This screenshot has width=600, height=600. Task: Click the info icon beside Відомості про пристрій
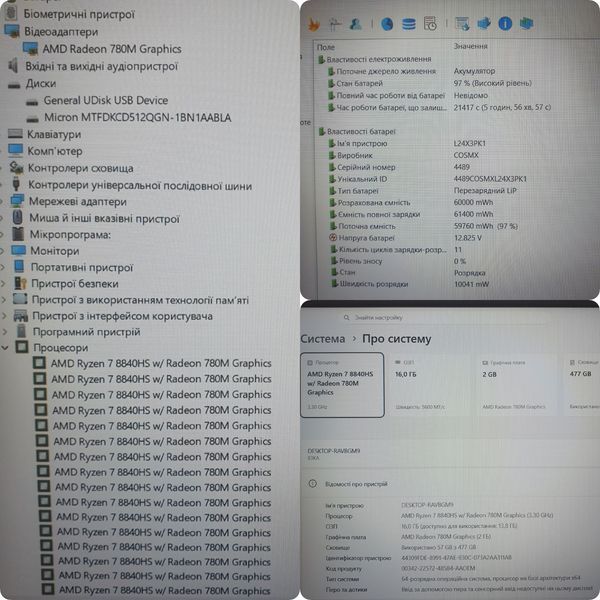coord(313,484)
